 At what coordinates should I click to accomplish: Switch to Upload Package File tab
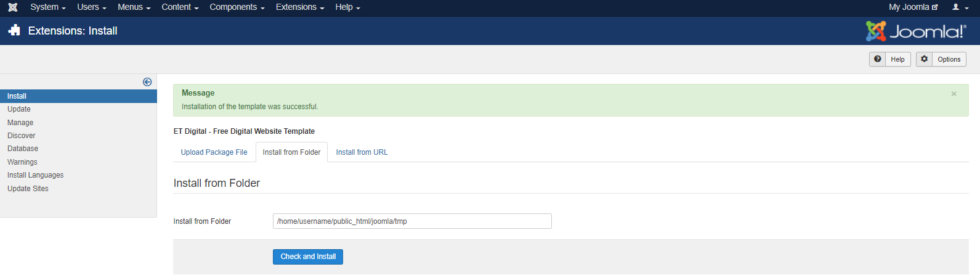214,152
